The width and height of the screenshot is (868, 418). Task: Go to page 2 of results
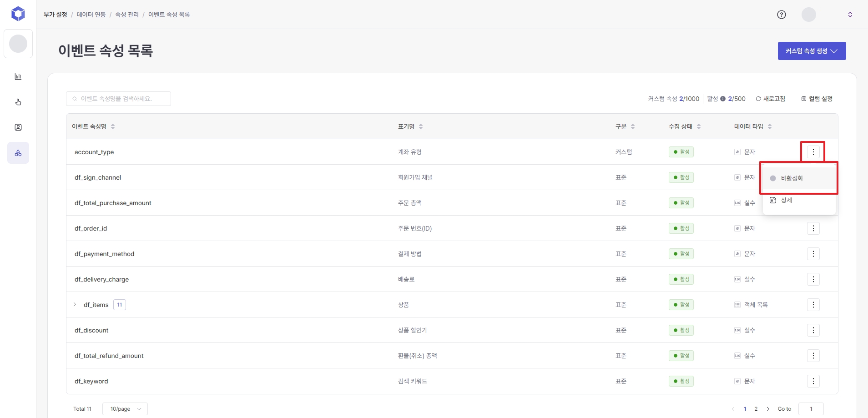coord(756,409)
